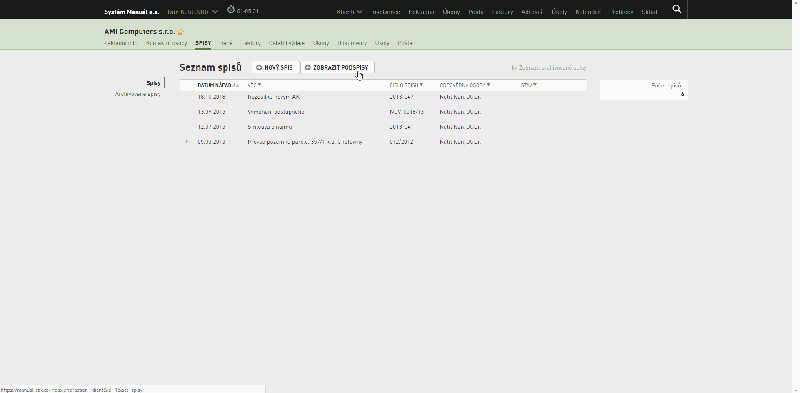Open Faktury in the top navigation
The width and height of the screenshot is (800, 393).
503,11
